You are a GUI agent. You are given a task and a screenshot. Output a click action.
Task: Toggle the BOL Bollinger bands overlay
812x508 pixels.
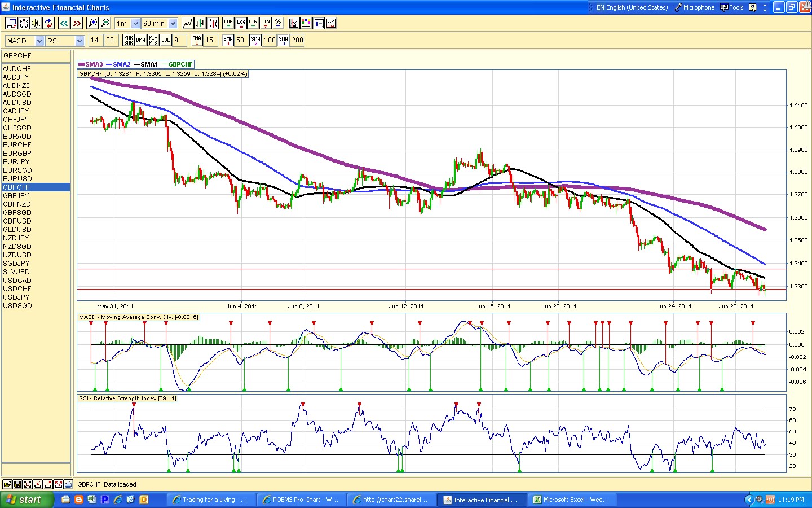pyautogui.click(x=166, y=40)
